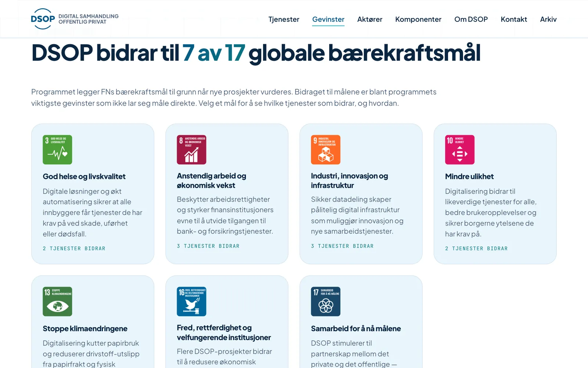This screenshot has width=588, height=368.
Task: Click '2 TJENESTER BIDRAR' under Mindre ulikhet
Action: click(x=476, y=249)
